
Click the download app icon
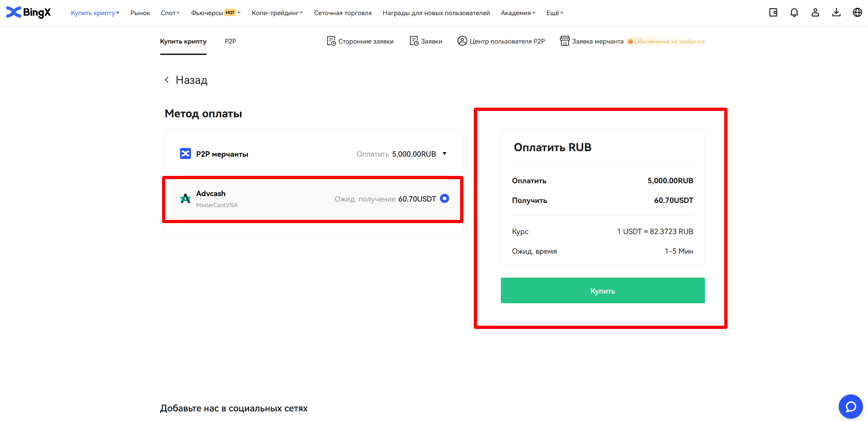(836, 12)
